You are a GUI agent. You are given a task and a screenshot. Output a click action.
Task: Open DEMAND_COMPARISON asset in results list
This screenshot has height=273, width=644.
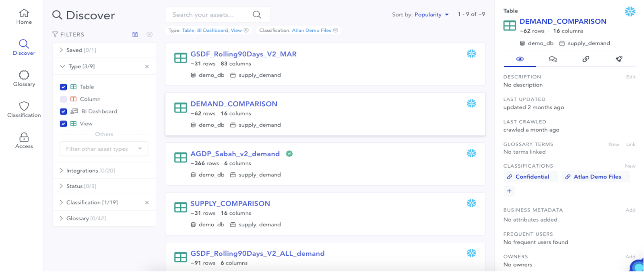[234, 104]
